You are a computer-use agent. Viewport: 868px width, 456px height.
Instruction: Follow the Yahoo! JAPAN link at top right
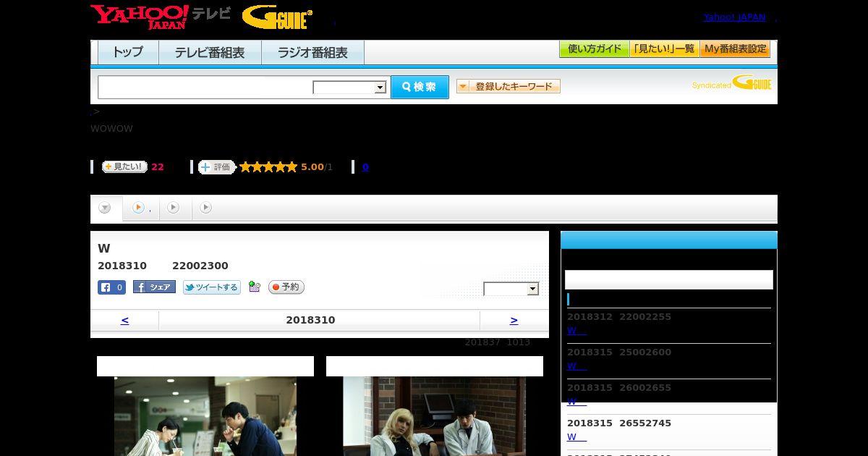(734, 17)
